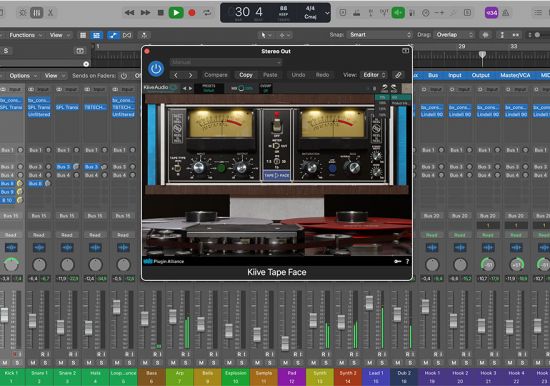550x386 pixels.
Task: Click the Plugin Alliance key icon
Action: tap(397, 261)
